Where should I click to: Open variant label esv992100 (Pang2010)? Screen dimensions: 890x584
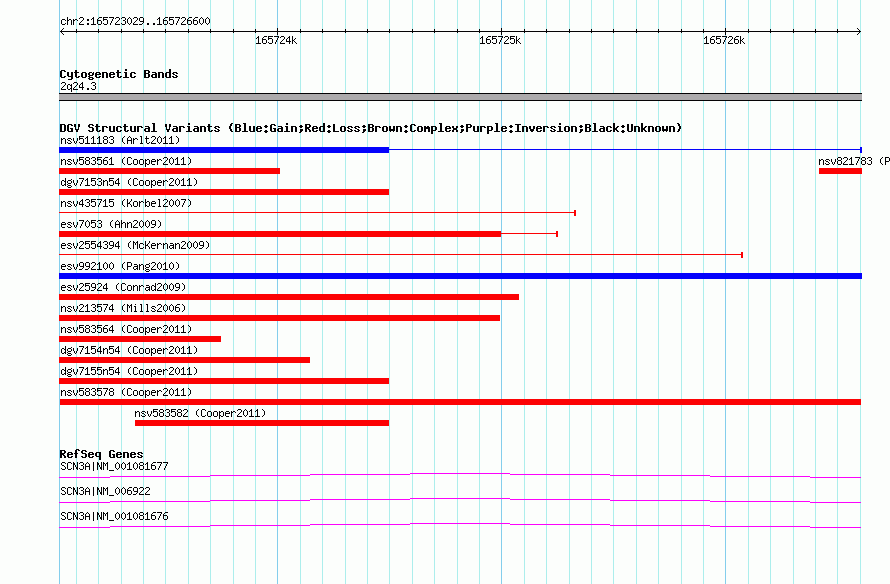click(x=120, y=266)
